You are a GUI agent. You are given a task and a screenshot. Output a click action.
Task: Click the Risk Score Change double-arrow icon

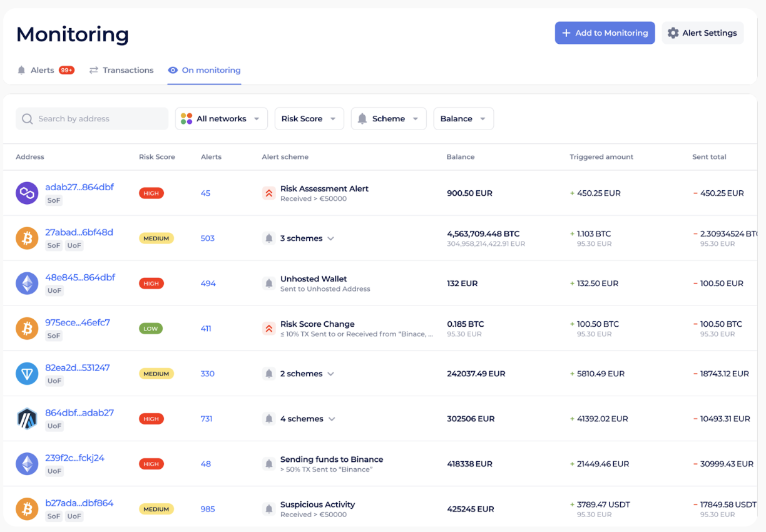pos(269,328)
